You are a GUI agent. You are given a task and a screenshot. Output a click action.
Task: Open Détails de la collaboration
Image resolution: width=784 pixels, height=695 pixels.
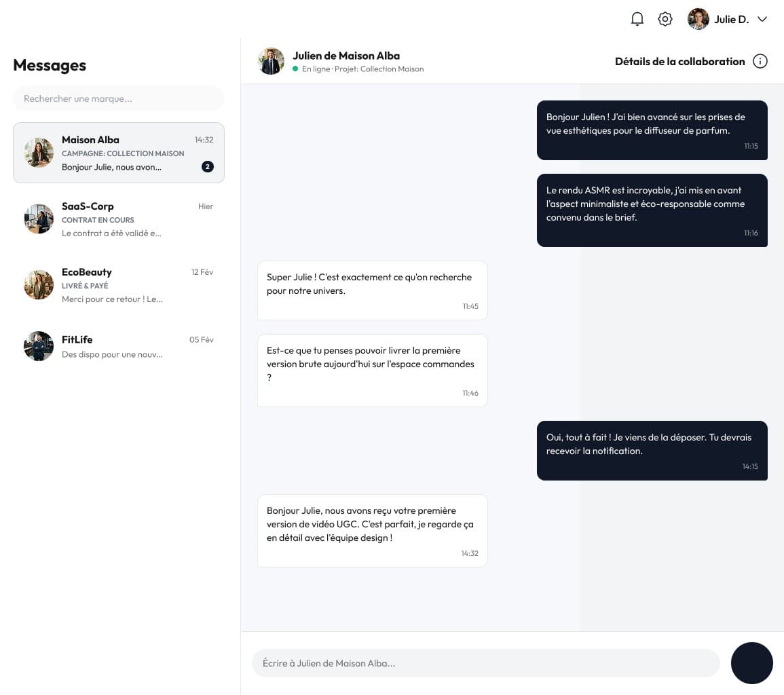[x=679, y=62]
